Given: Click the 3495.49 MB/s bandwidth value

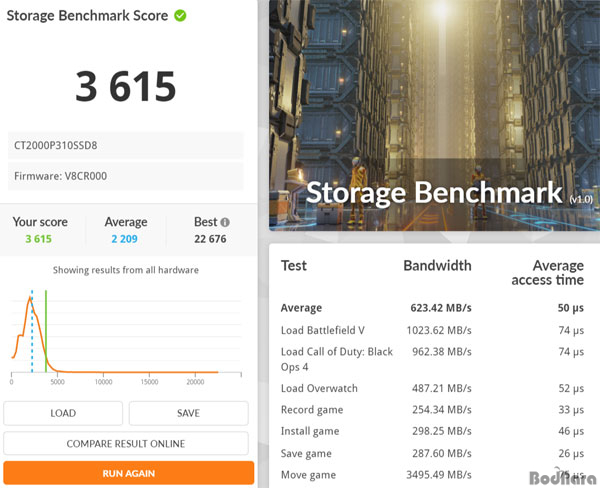Looking at the screenshot, I should 439,475.
